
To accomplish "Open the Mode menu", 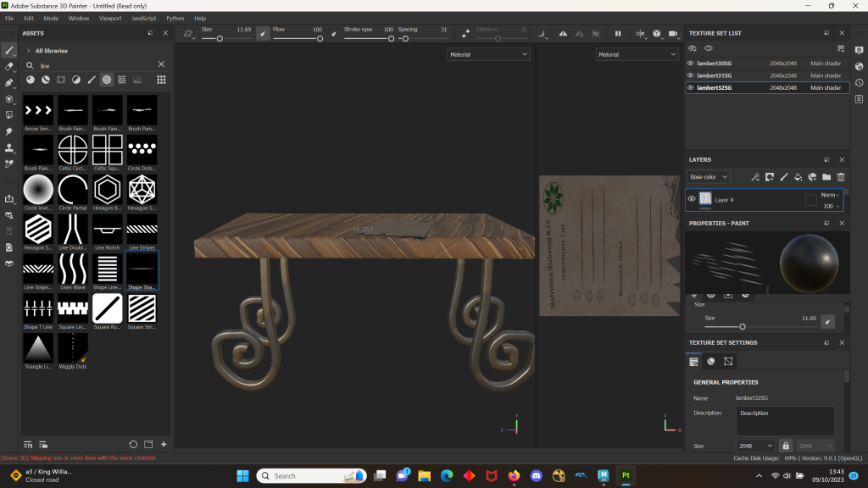I will pos(51,19).
